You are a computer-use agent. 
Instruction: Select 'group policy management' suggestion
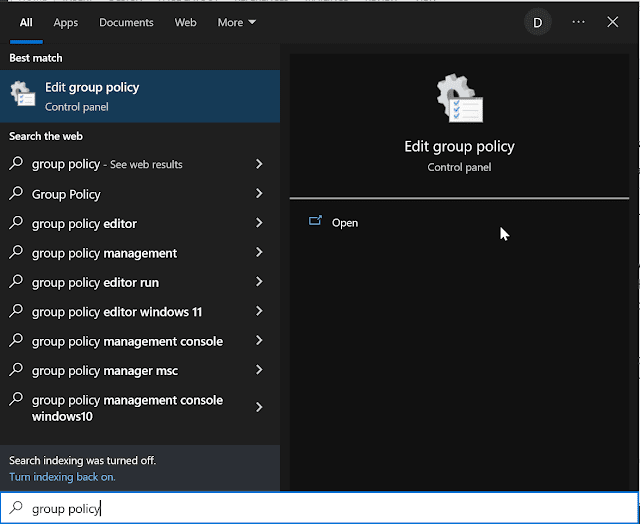140,253
